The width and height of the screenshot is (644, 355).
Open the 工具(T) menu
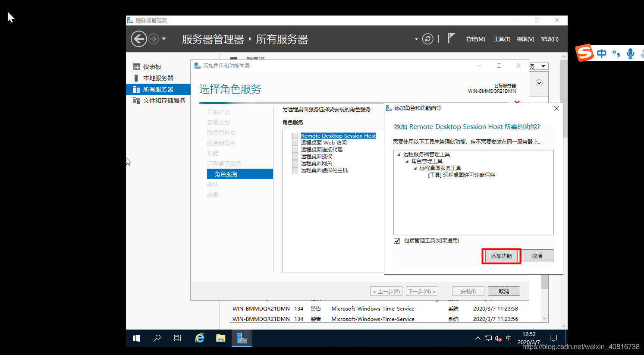point(502,39)
